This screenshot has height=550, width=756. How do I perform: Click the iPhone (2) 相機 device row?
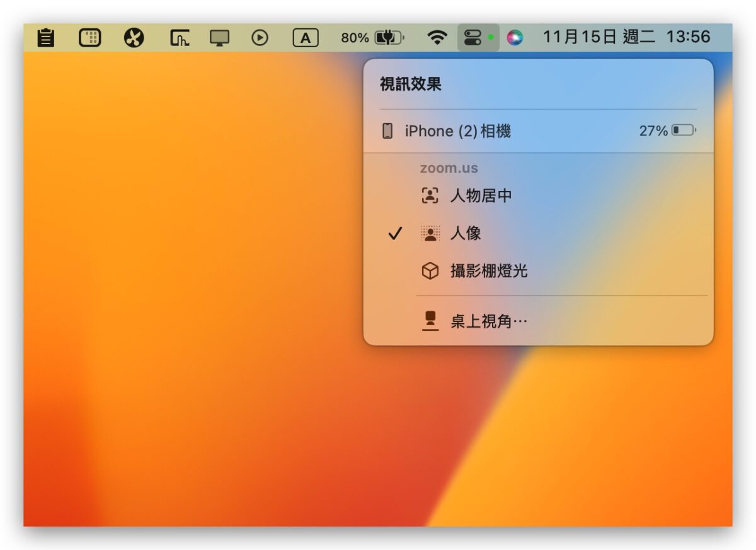[538, 131]
